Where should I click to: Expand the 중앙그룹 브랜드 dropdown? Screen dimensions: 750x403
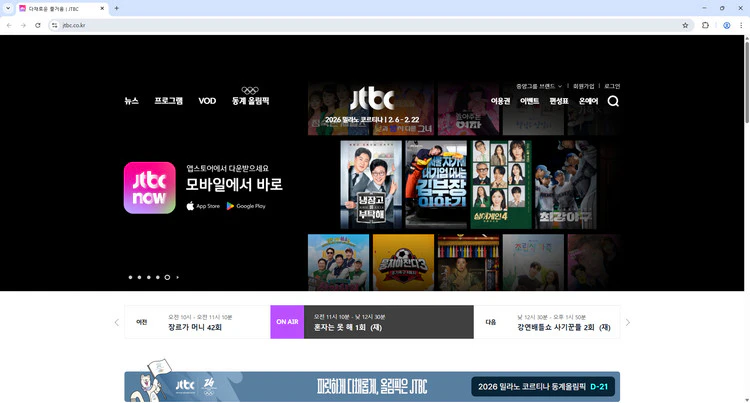539,86
